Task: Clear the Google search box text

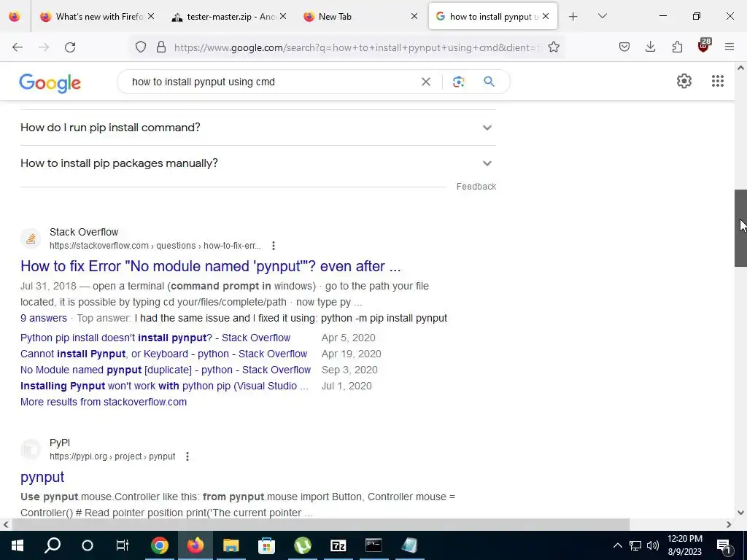Action: click(426, 82)
